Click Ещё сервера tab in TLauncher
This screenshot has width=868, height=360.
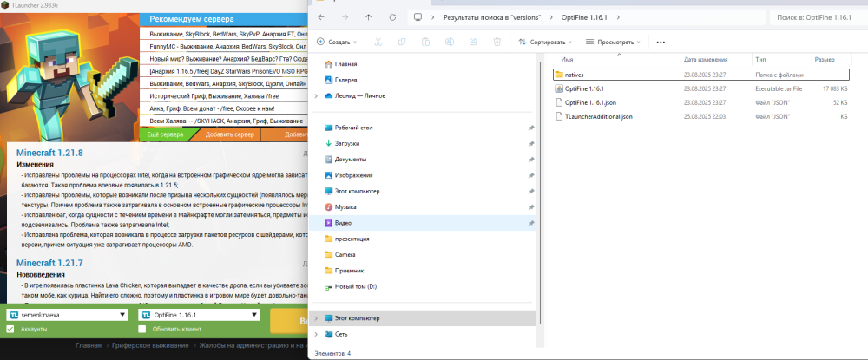point(166,134)
